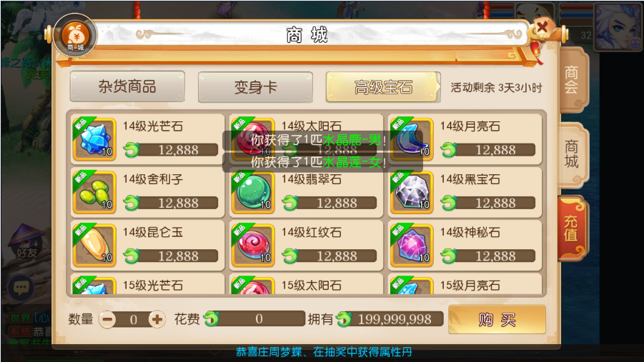Increase quantity with the plus button
The image size is (644, 362).
coord(157,319)
